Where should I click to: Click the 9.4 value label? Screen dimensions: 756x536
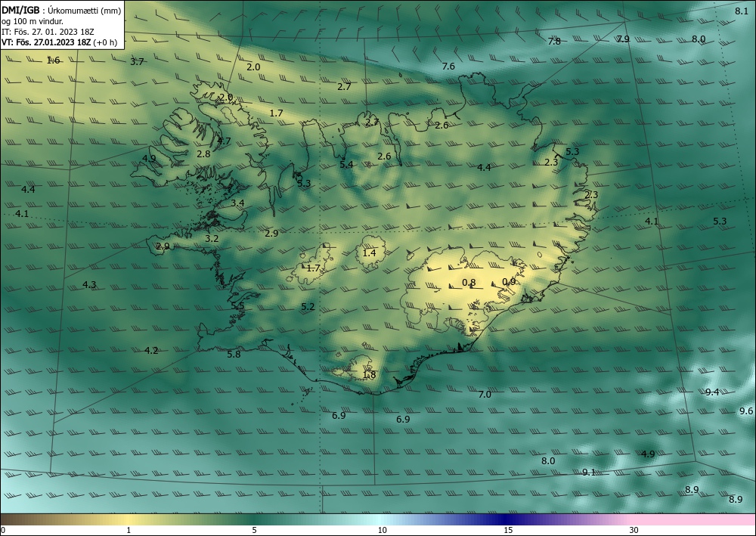tap(712, 392)
